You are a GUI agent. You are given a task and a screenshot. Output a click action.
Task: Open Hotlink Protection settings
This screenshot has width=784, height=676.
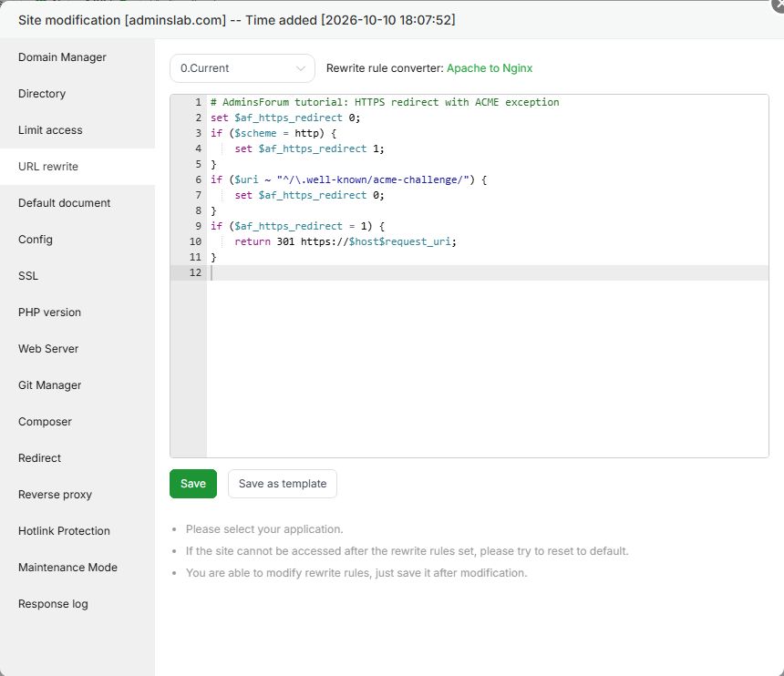click(x=64, y=531)
